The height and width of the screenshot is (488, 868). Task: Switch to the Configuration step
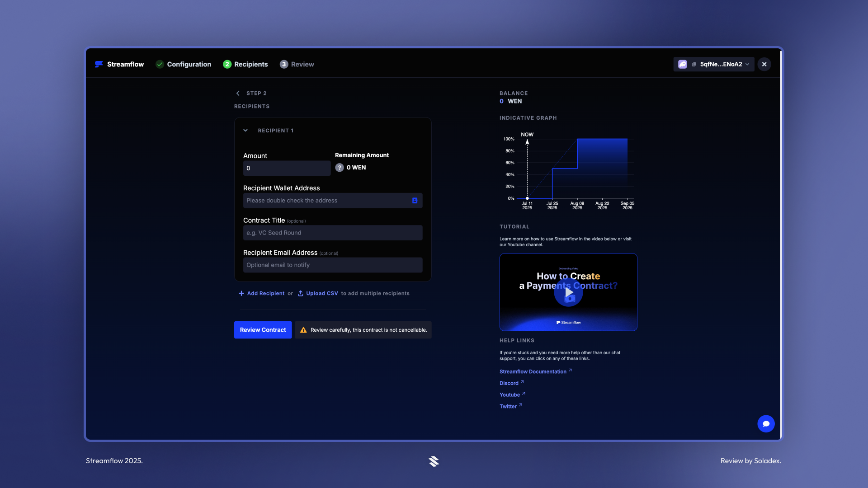(184, 64)
